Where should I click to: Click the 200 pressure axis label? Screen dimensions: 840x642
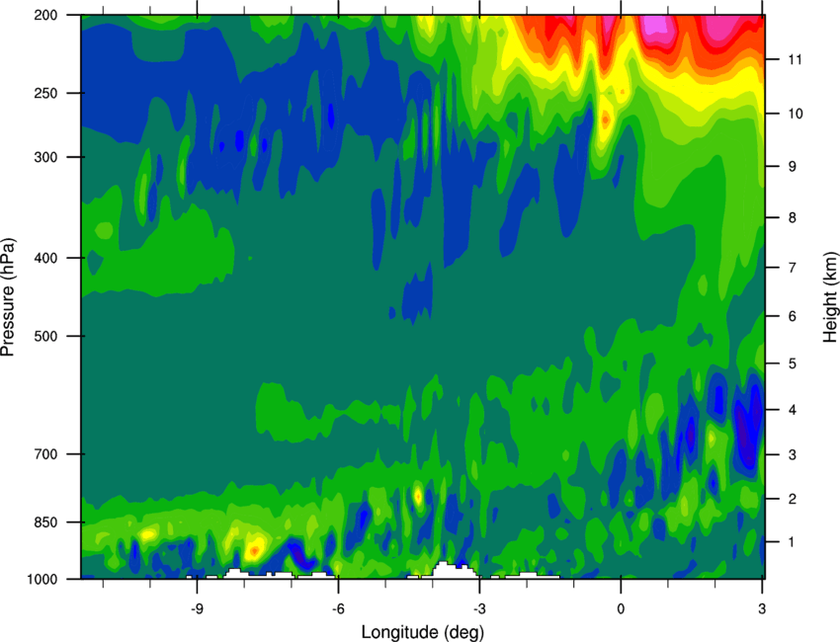coord(45,15)
